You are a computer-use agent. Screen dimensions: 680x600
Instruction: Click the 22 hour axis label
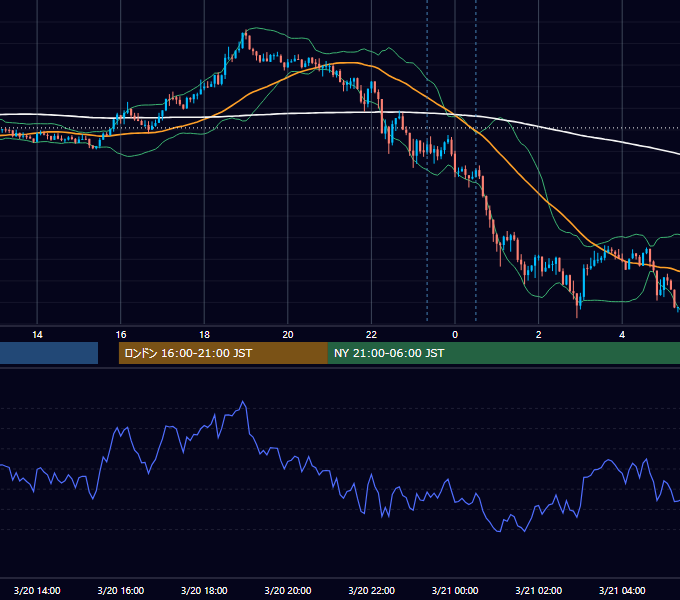coord(371,335)
